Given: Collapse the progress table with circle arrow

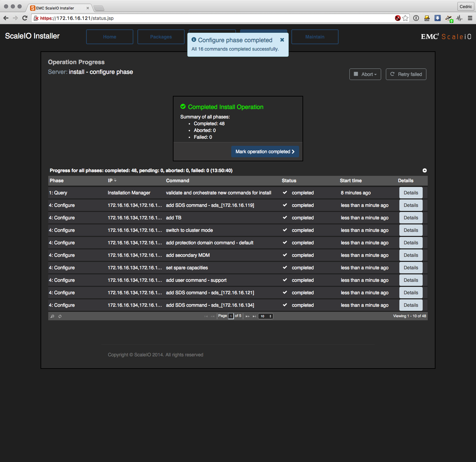Looking at the screenshot, I should tap(425, 170).
